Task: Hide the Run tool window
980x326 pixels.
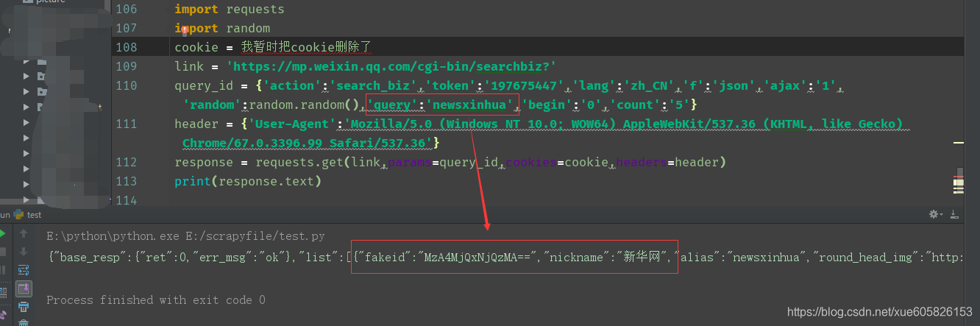Action: (x=954, y=214)
